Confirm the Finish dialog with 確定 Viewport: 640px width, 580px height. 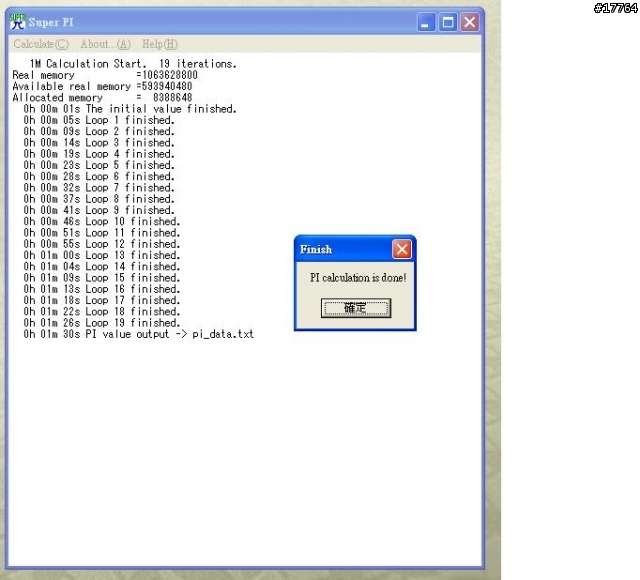356,308
